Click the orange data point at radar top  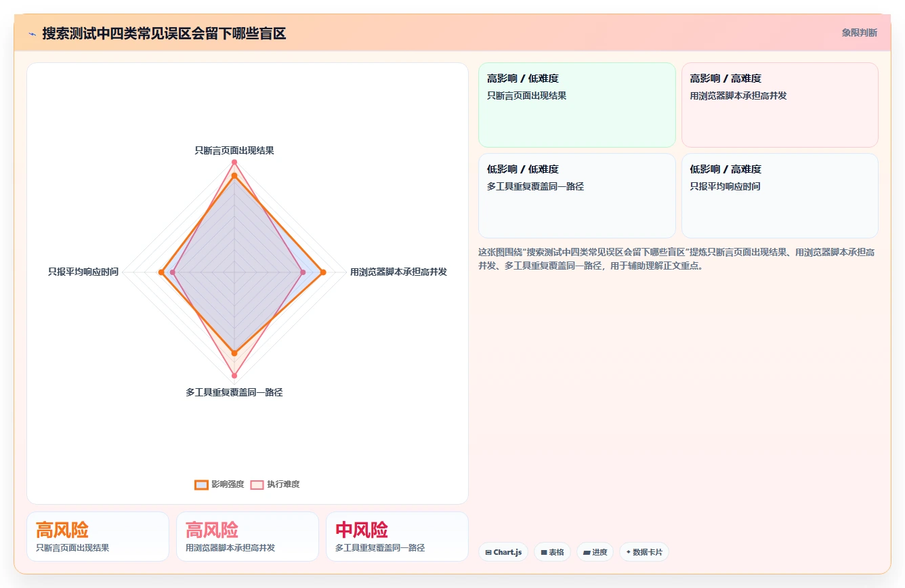click(234, 176)
